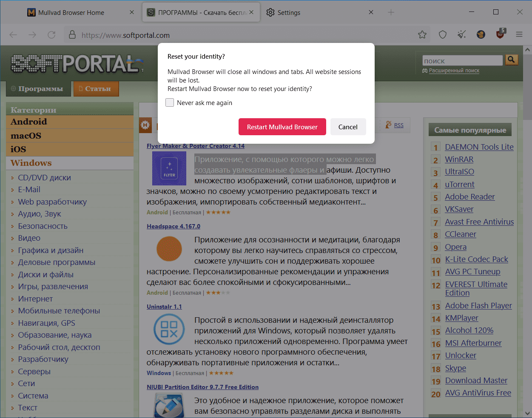
Task: Click Flyer Maker five-star rating
Action: [218, 212]
